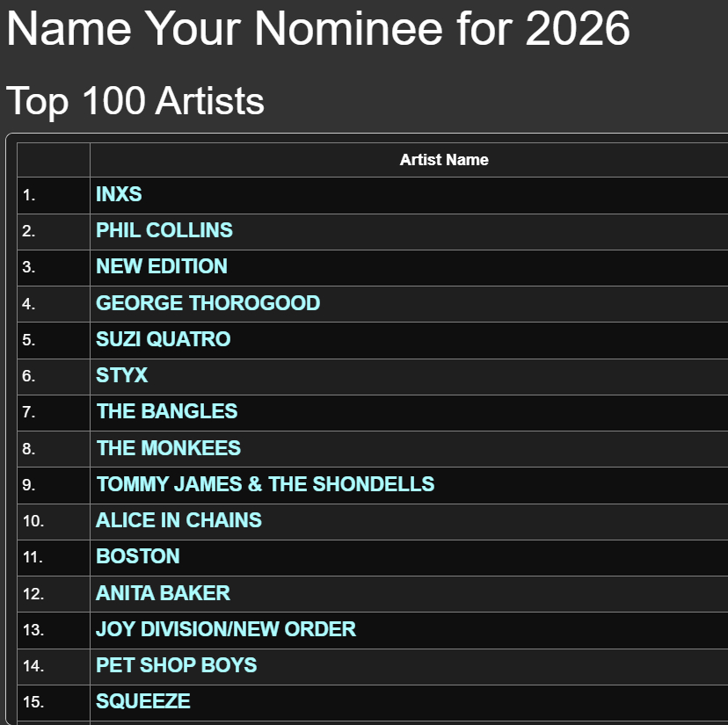Click the SUZI QUATRO link
728x725 pixels.
pyautogui.click(x=164, y=339)
